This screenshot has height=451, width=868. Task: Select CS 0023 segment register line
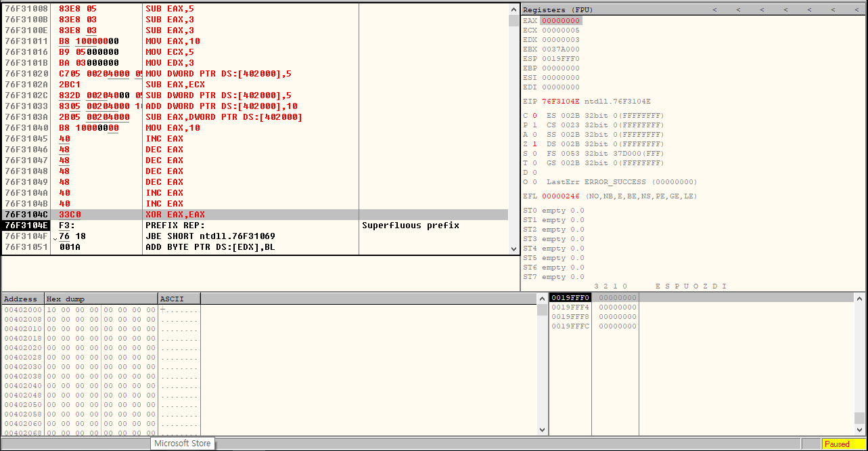click(606, 125)
